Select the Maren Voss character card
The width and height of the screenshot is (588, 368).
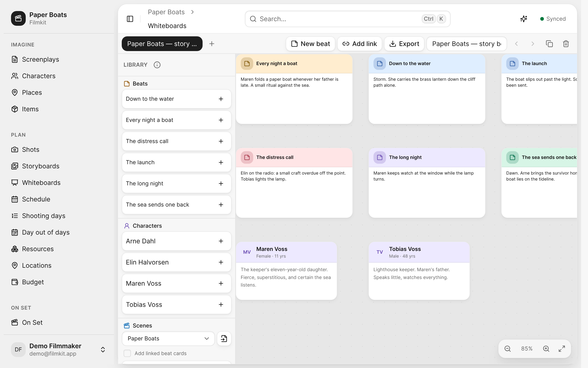[286, 271]
